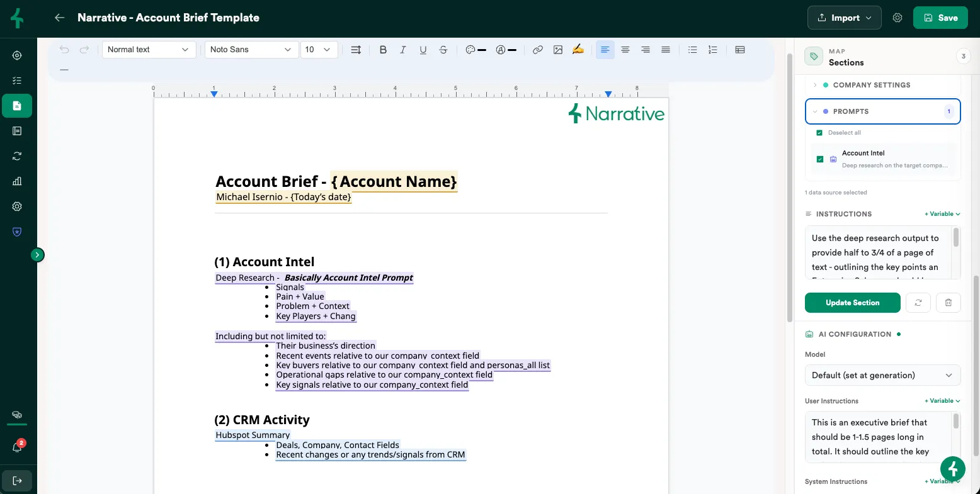Toggle italic formatting

[403, 50]
